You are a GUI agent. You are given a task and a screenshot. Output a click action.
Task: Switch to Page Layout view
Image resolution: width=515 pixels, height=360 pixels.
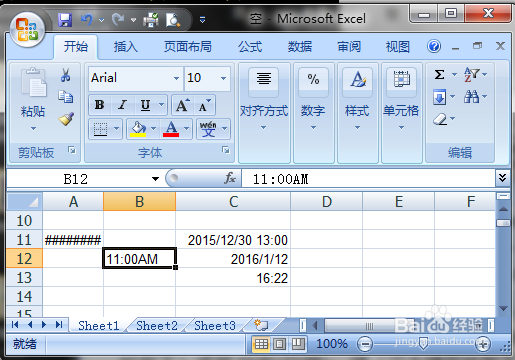(x=280, y=344)
